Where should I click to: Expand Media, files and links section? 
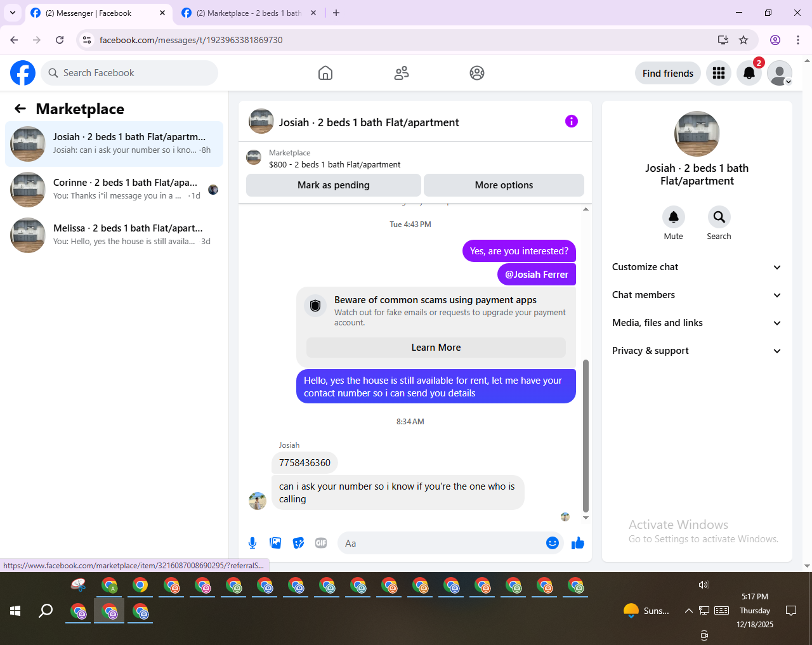point(697,323)
